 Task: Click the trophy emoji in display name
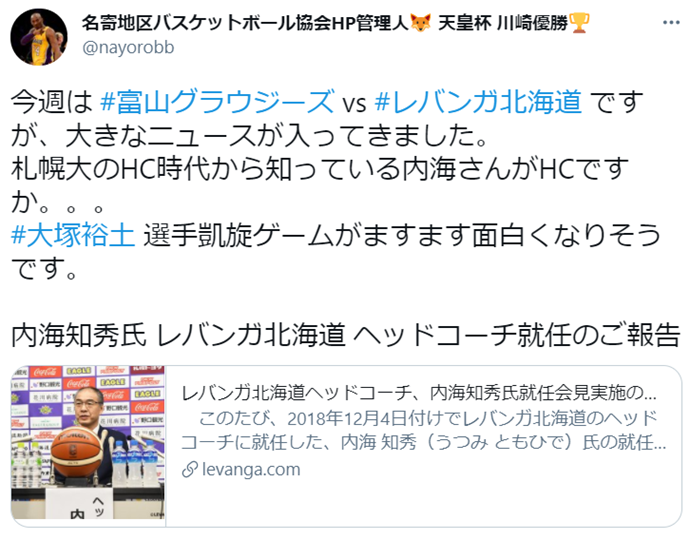point(579,23)
